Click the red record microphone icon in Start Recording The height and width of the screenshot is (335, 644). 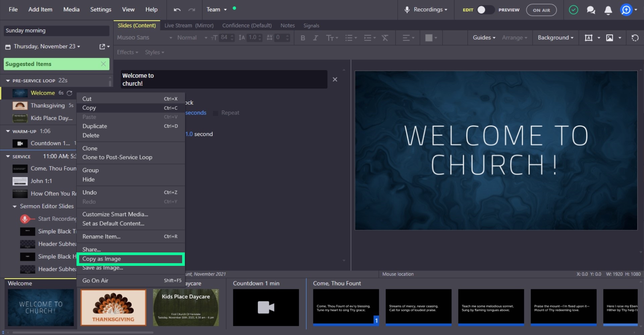pyautogui.click(x=24, y=219)
